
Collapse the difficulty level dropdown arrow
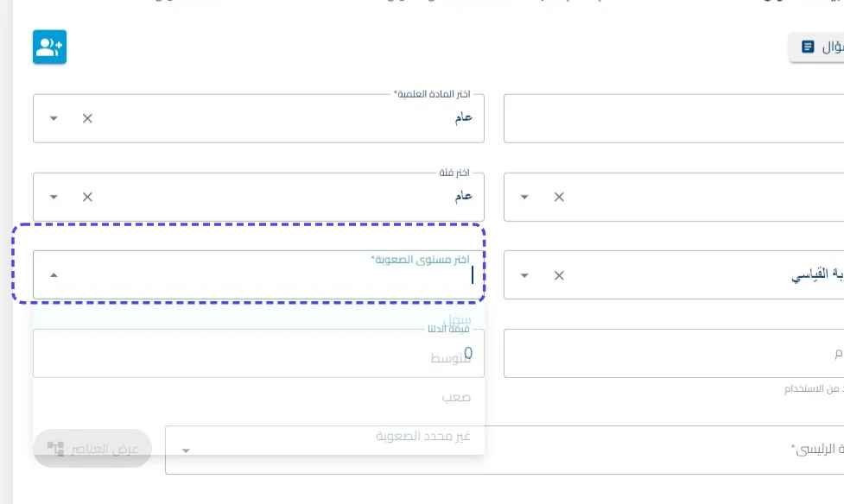click(x=54, y=275)
